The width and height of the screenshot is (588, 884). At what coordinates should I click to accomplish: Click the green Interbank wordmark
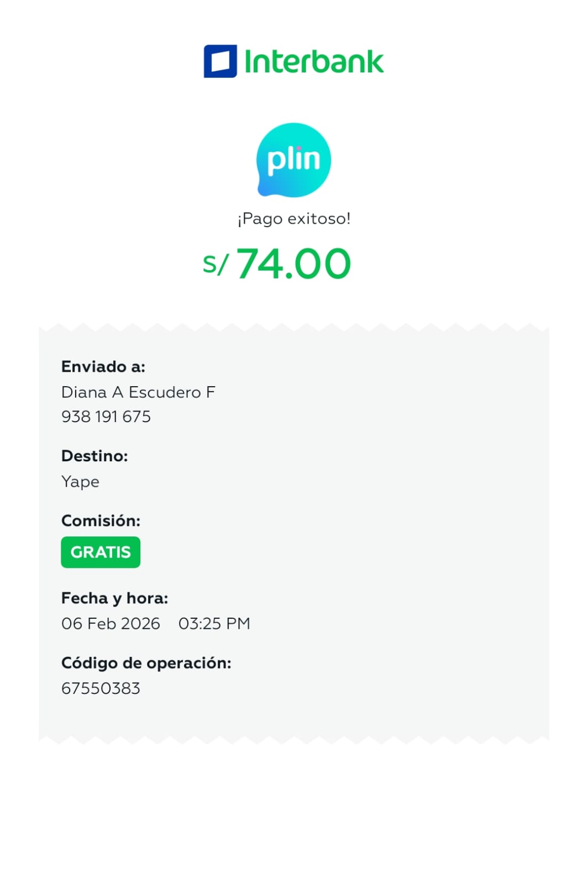(x=313, y=61)
